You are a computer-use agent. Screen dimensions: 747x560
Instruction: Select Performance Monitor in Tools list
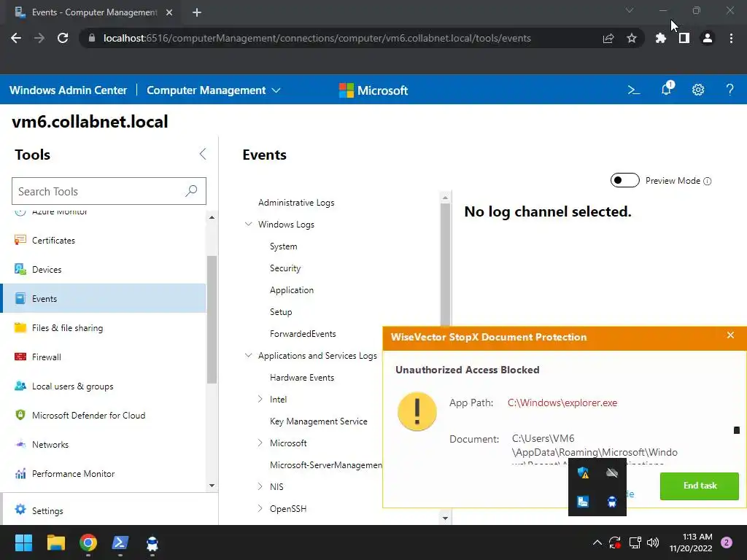coord(104,473)
